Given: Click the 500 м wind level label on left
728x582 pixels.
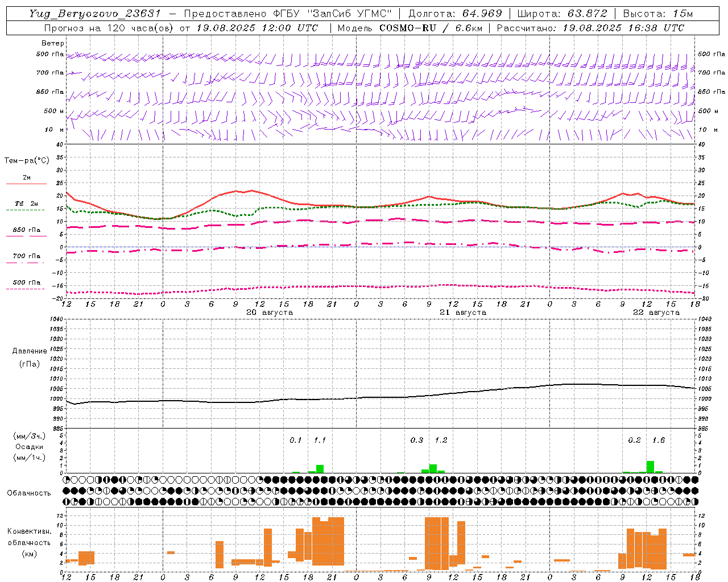Looking at the screenshot, I should (54, 111).
